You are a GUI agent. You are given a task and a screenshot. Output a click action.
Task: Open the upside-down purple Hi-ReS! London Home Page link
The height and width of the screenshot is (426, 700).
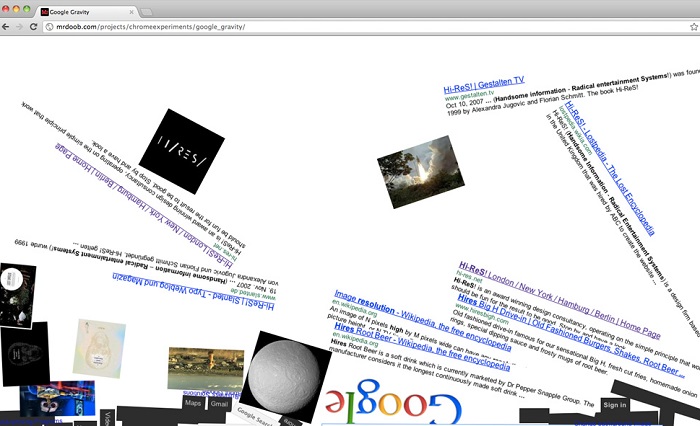click(144, 205)
